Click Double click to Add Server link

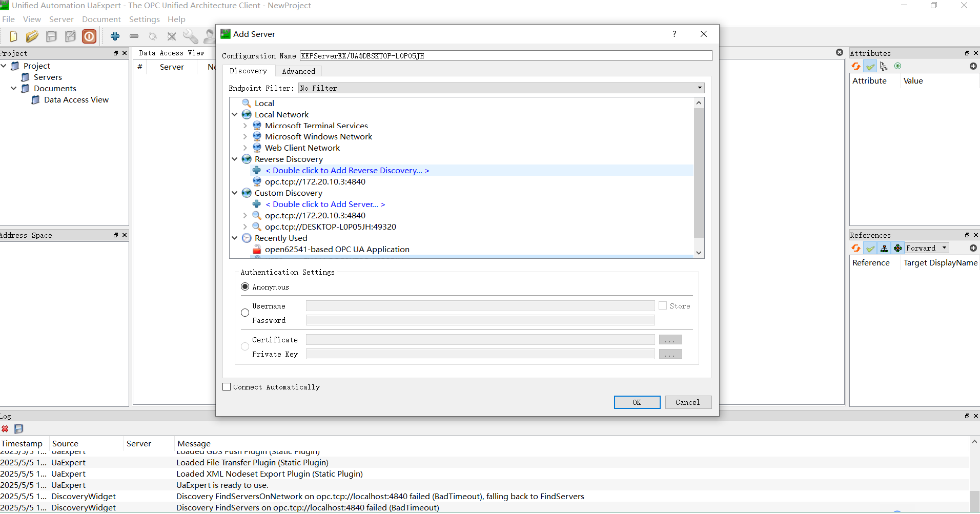click(x=325, y=204)
